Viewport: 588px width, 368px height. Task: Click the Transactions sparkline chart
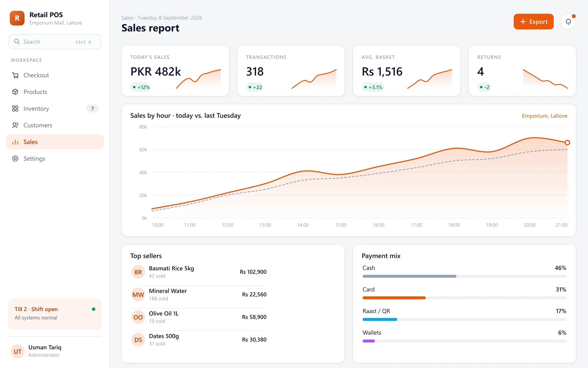pyautogui.click(x=314, y=79)
